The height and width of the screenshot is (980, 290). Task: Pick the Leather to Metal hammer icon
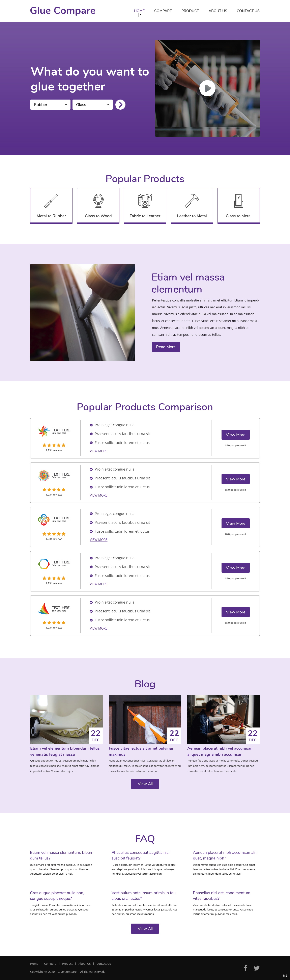(x=192, y=201)
